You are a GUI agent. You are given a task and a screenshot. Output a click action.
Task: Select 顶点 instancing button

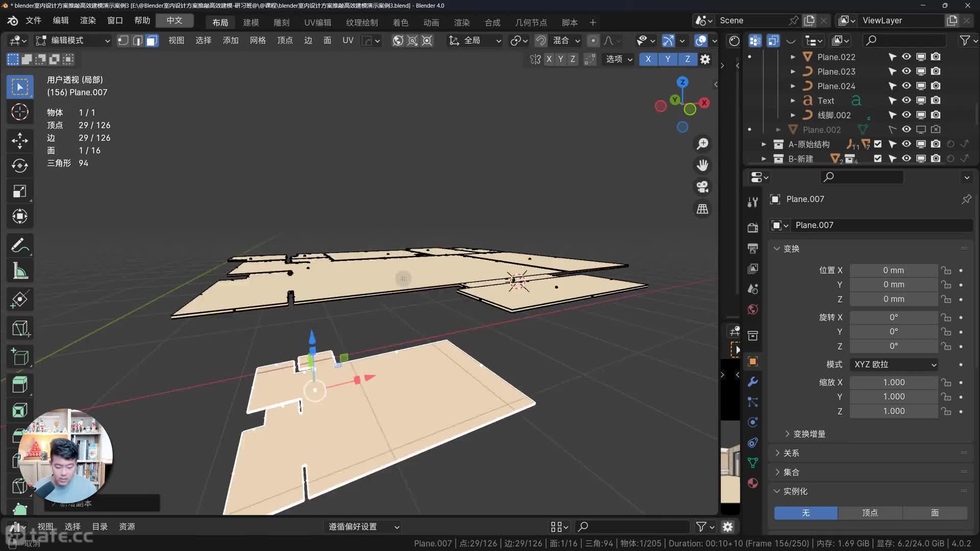pos(870,513)
